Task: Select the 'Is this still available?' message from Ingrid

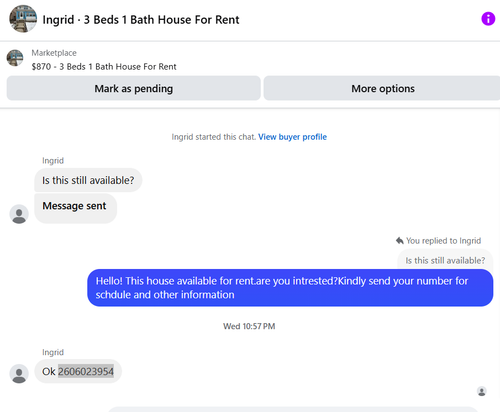Action: [x=88, y=180]
